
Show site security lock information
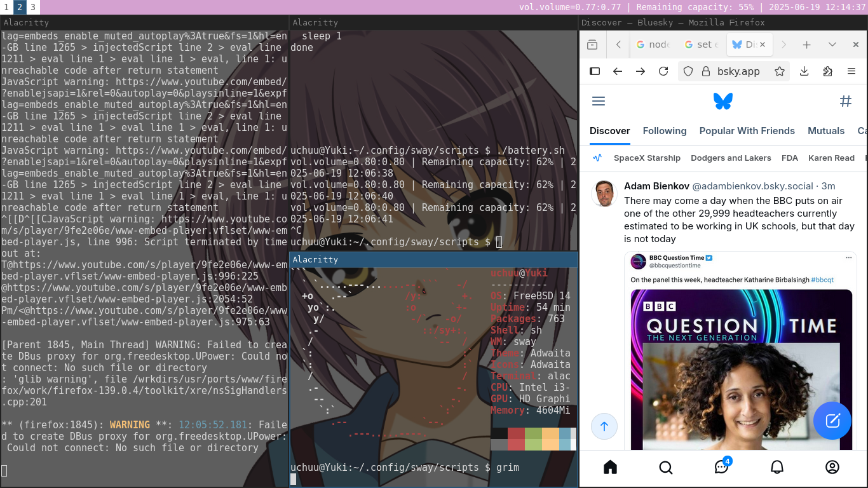point(705,71)
